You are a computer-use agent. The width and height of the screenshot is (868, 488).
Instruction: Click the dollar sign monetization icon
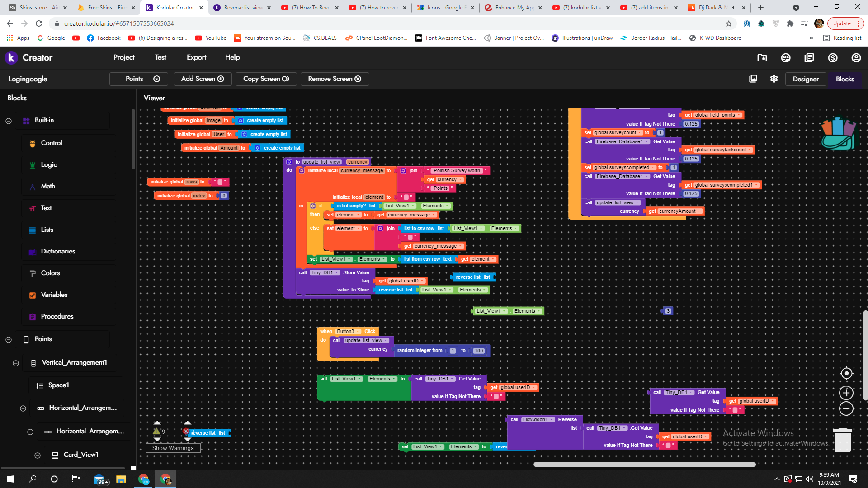[x=833, y=58]
